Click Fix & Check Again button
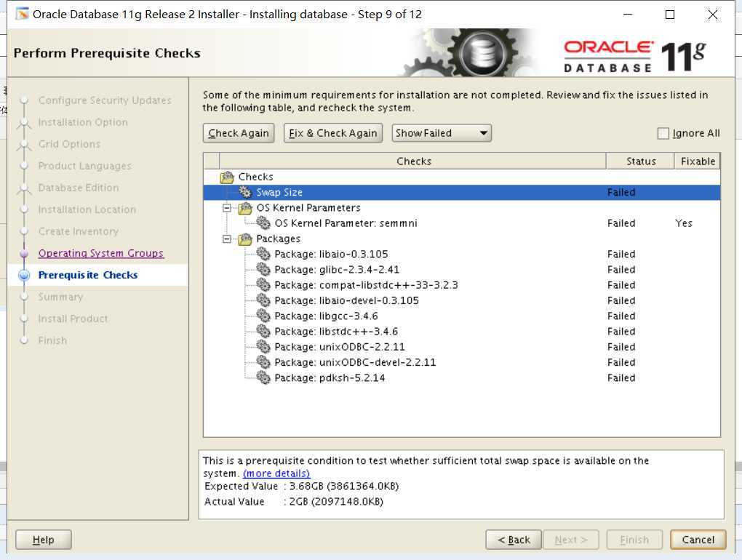The image size is (742, 560). [x=333, y=133]
